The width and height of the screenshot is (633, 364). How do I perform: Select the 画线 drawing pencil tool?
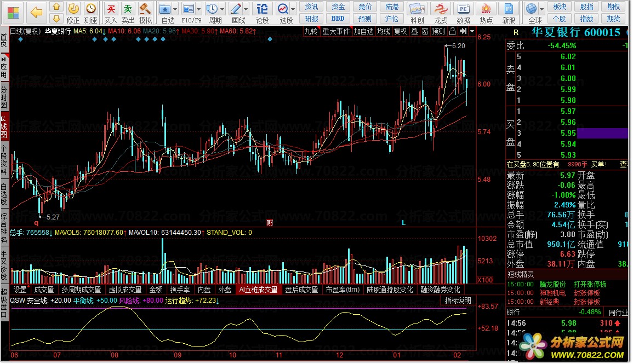pyautogui.click(x=235, y=8)
